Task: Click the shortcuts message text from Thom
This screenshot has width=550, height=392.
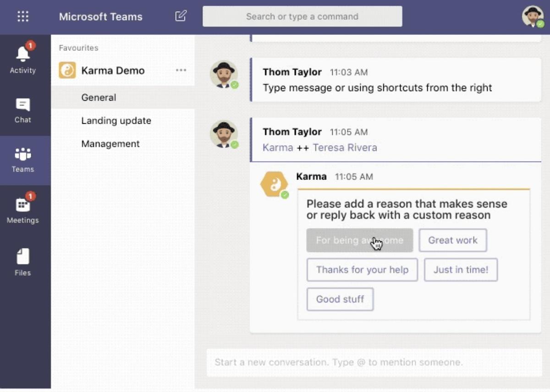Action: pos(377,87)
